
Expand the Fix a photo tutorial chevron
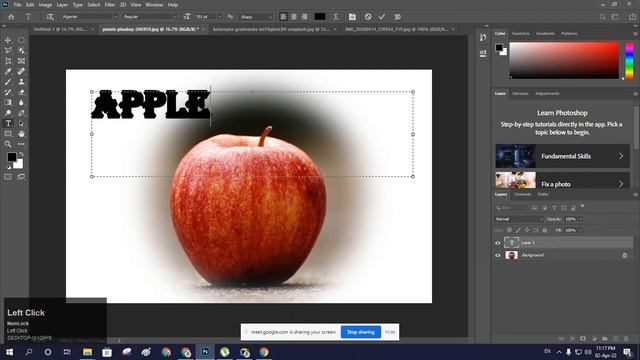620,184
